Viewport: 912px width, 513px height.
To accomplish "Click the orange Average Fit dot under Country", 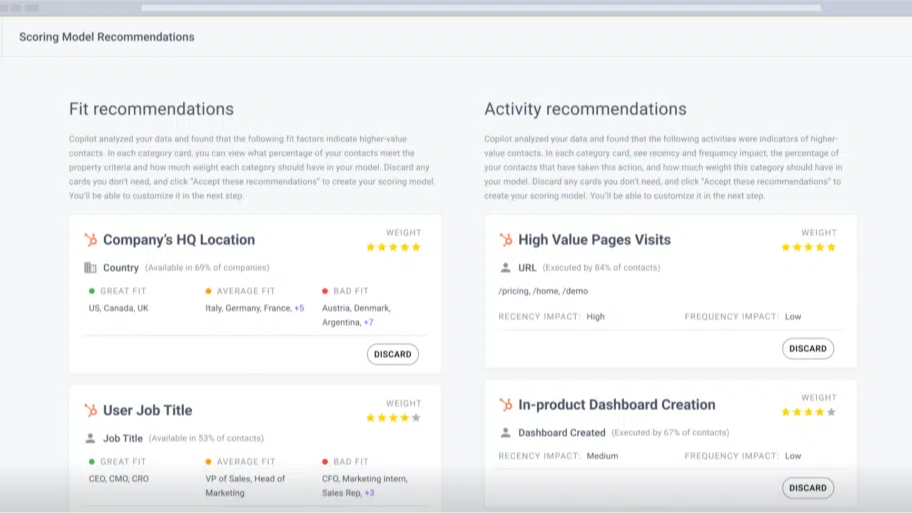I will point(208,291).
